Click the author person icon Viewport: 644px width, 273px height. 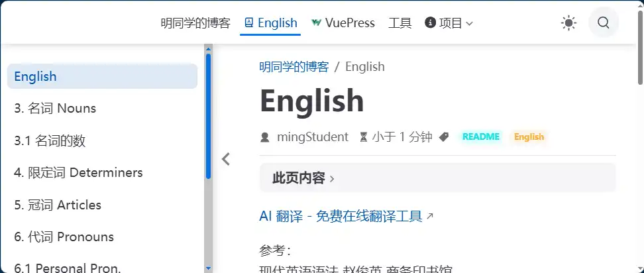tap(265, 137)
